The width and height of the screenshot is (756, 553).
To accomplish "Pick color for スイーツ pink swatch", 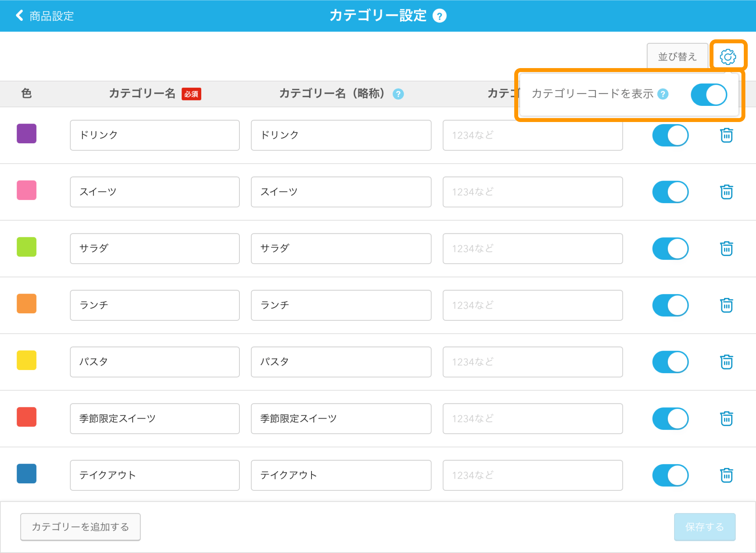I will pos(26,190).
